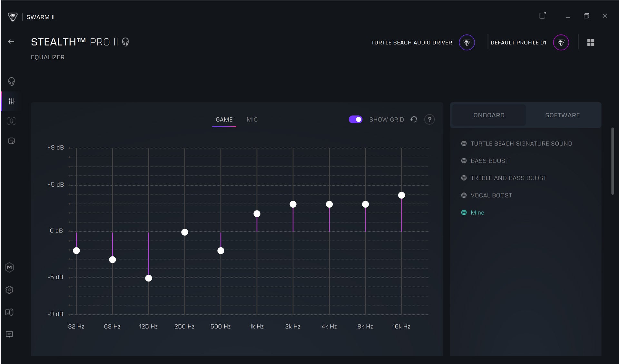Open the headset overview sidebar icon
Screen dimensions: 619x364
(x=12, y=81)
